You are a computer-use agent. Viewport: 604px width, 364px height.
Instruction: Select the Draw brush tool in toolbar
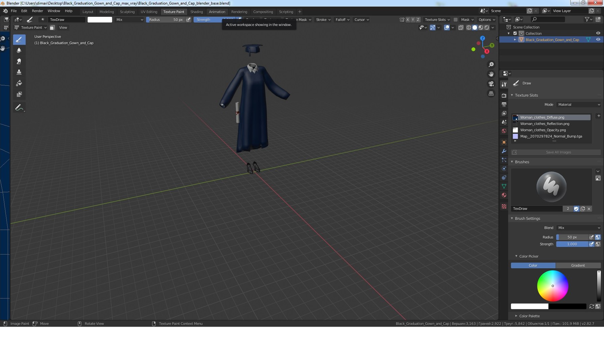[19, 39]
